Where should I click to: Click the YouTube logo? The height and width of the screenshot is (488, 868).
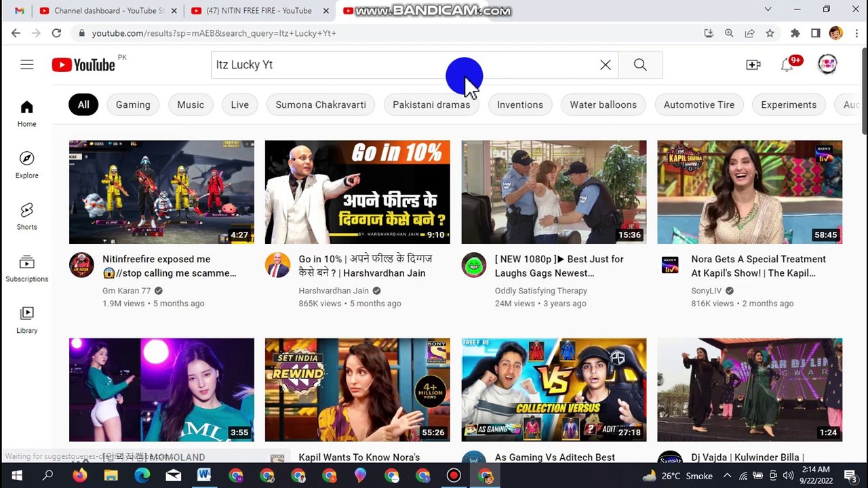click(x=83, y=65)
